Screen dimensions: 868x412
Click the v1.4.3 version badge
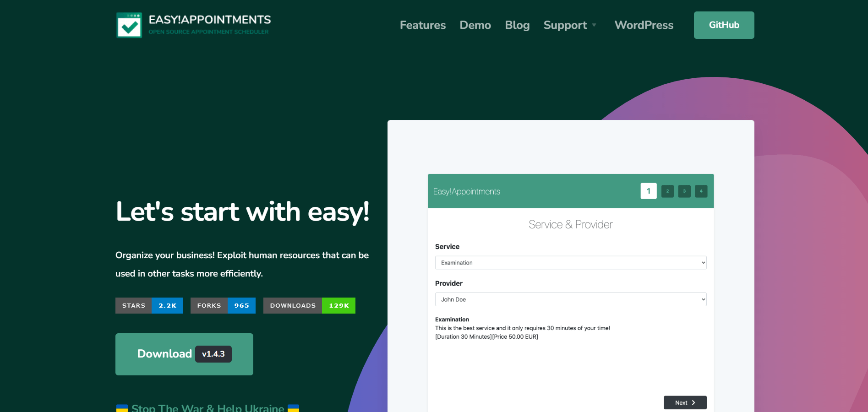click(x=213, y=354)
